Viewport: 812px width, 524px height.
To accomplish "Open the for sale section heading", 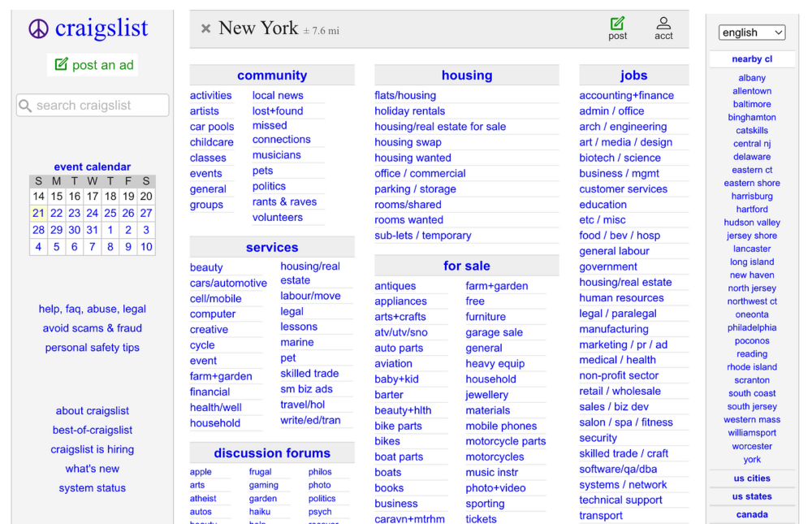I will [467, 266].
